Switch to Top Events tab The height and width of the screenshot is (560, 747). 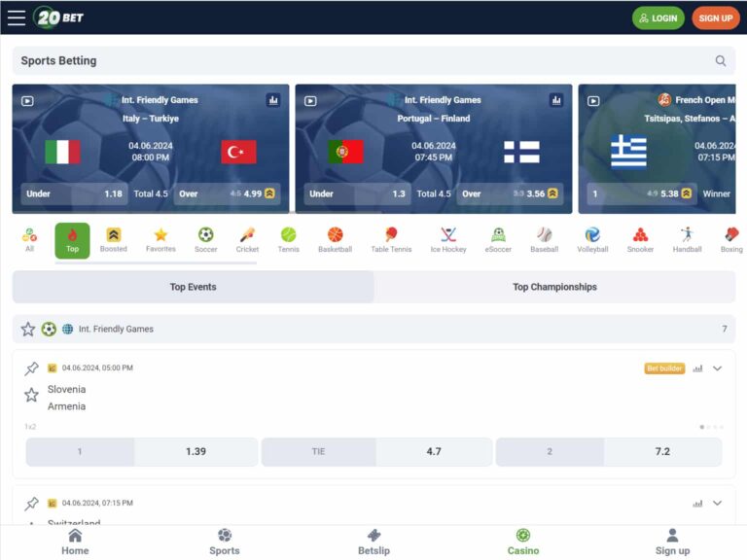(193, 287)
